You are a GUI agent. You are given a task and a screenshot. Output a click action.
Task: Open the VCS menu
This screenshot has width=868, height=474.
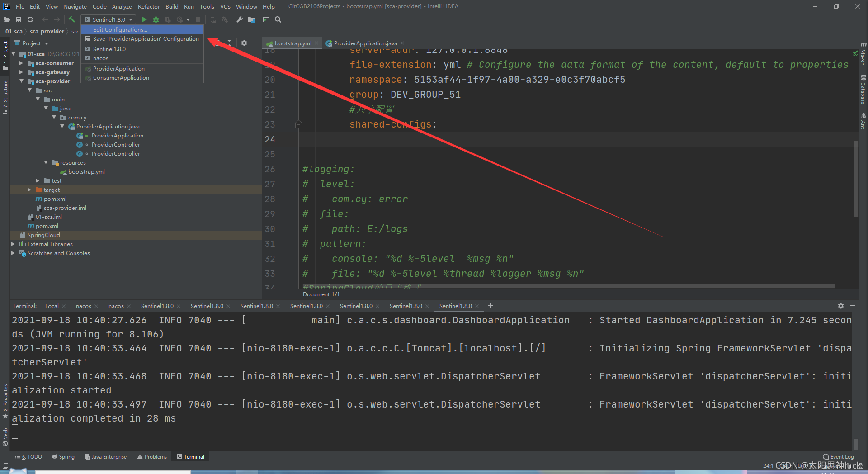(x=225, y=6)
